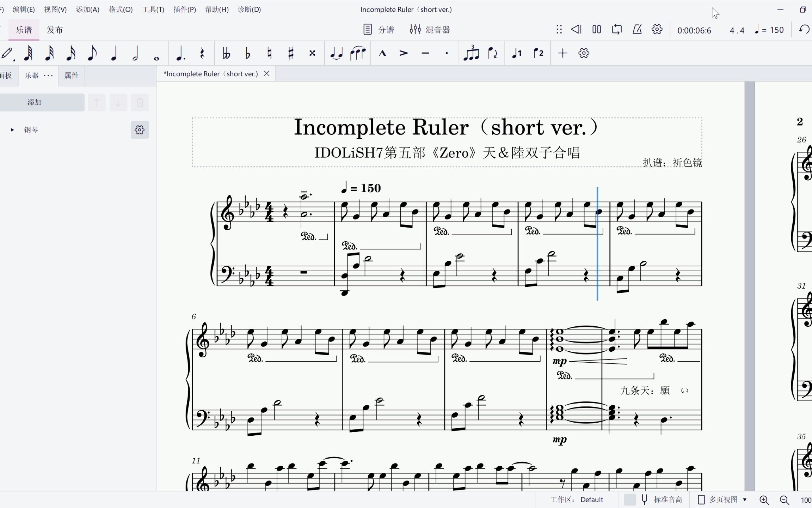Open the 格式(O) menu

coord(121,10)
